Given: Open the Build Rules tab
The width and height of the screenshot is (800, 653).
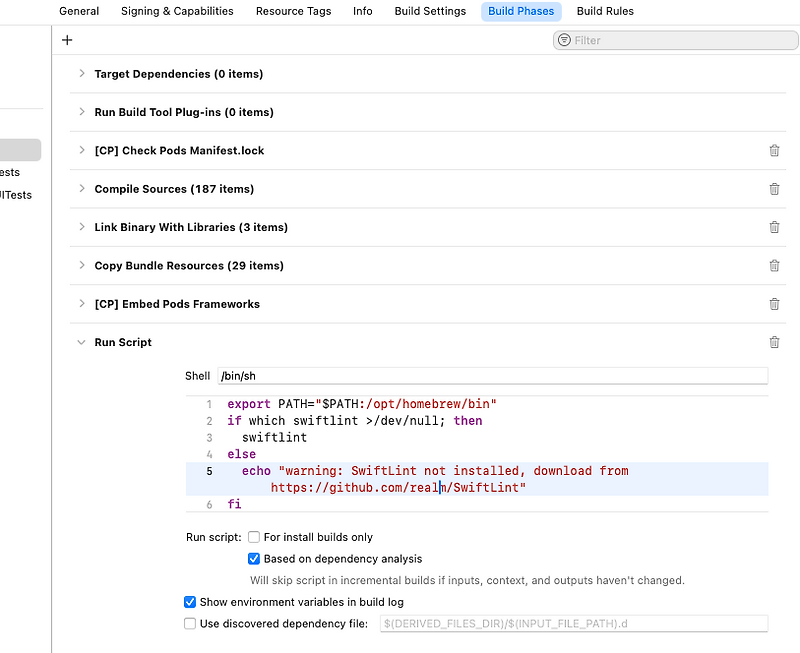Looking at the screenshot, I should coord(605,11).
